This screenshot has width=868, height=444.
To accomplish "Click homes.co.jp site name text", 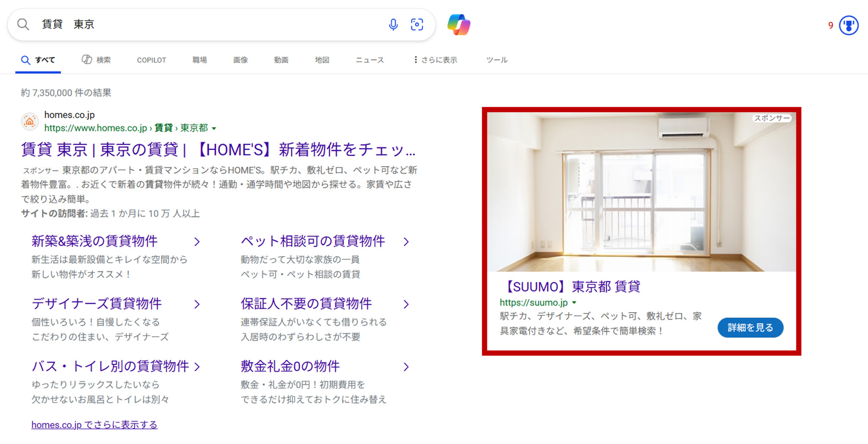I will click(x=69, y=115).
